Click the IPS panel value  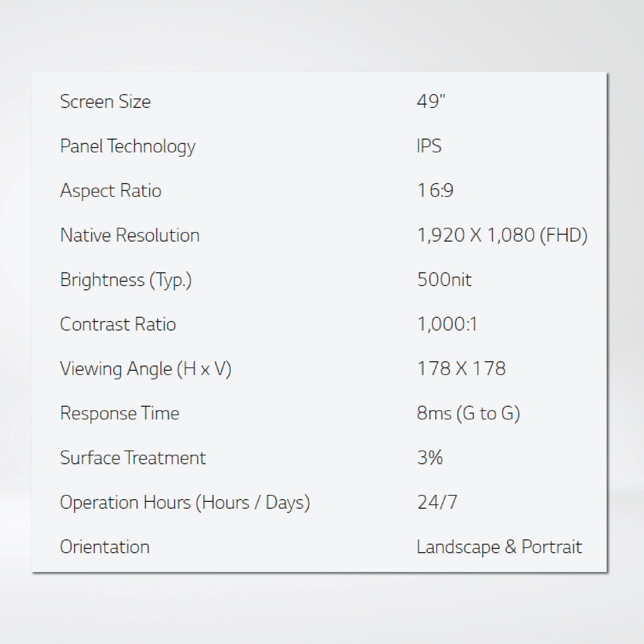429,146
